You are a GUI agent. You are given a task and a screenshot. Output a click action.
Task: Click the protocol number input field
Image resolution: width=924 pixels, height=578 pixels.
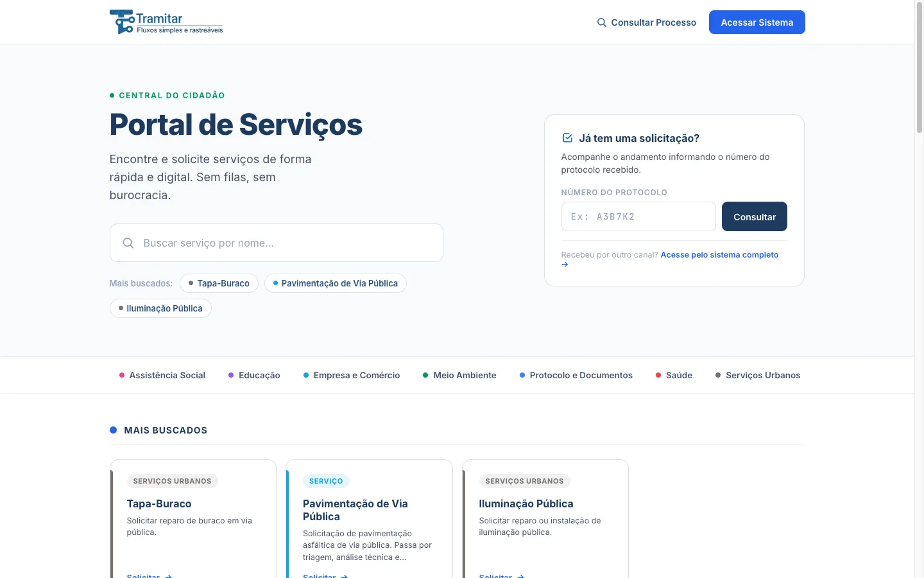(638, 216)
